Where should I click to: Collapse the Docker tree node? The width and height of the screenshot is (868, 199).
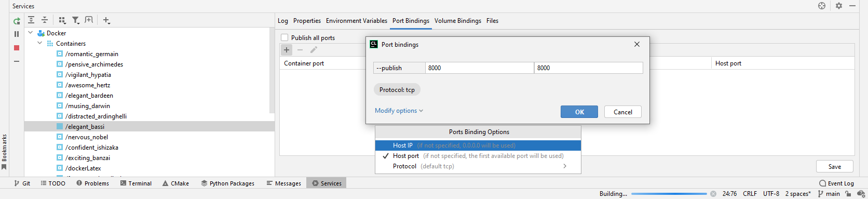pos(31,33)
